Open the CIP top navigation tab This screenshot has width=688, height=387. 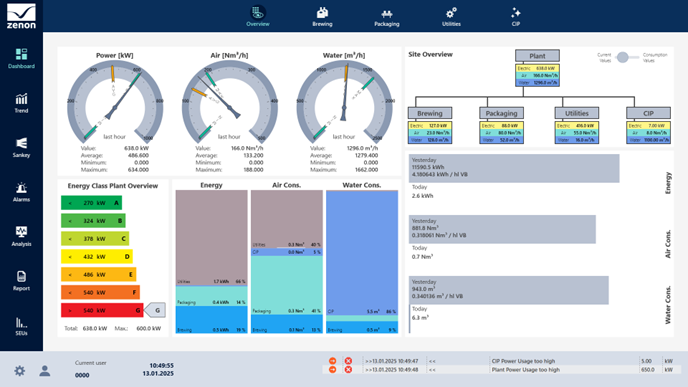(516, 17)
